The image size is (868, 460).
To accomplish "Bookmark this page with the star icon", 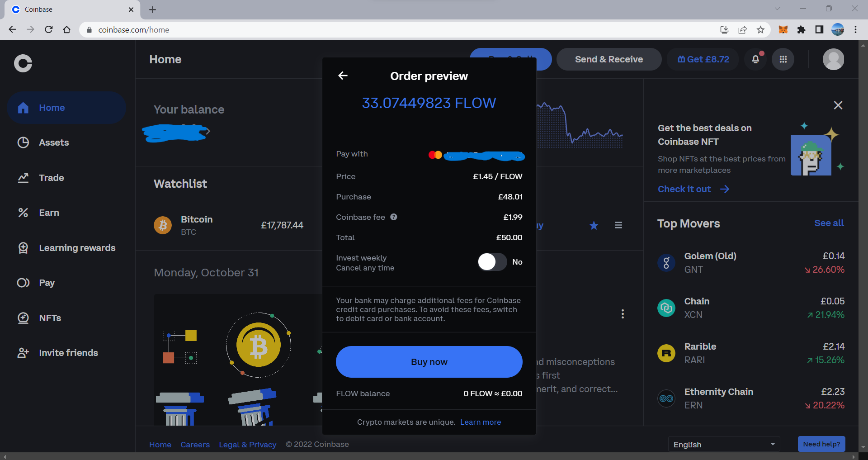I will (x=760, y=30).
